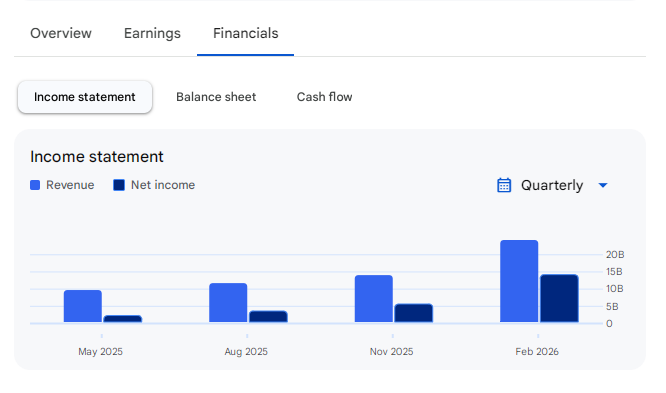Click the Aug 2025 net income bar
666x393 pixels.
tap(268, 317)
